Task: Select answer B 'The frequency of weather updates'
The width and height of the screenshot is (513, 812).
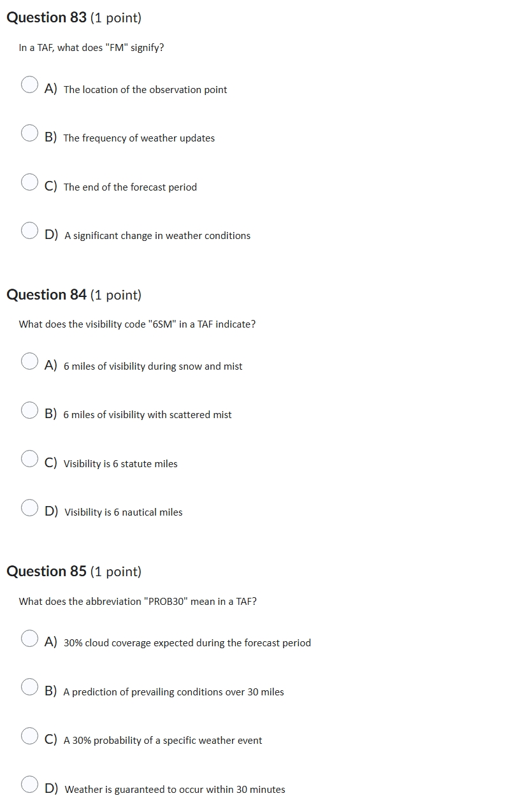Action: [x=29, y=133]
